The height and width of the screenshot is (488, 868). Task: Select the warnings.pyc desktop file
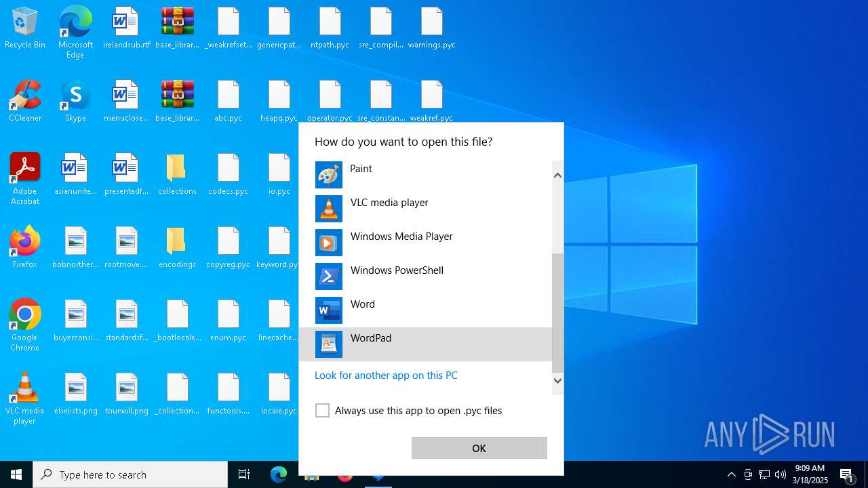(432, 28)
